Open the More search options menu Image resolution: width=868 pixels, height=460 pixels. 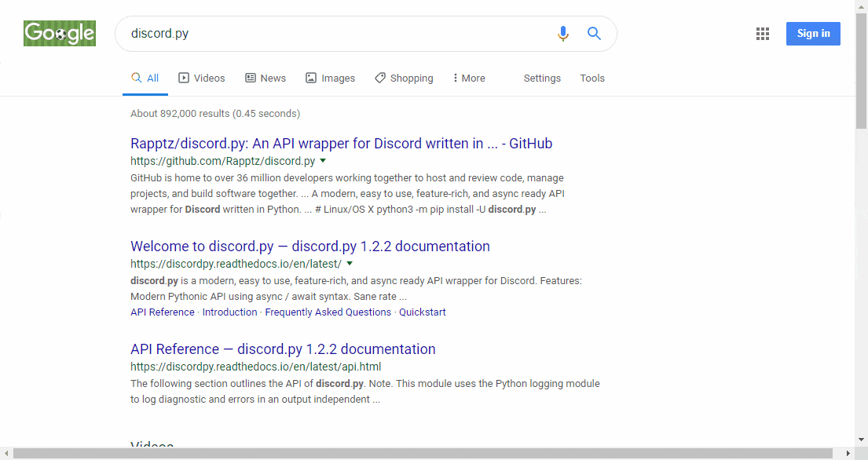coord(469,78)
